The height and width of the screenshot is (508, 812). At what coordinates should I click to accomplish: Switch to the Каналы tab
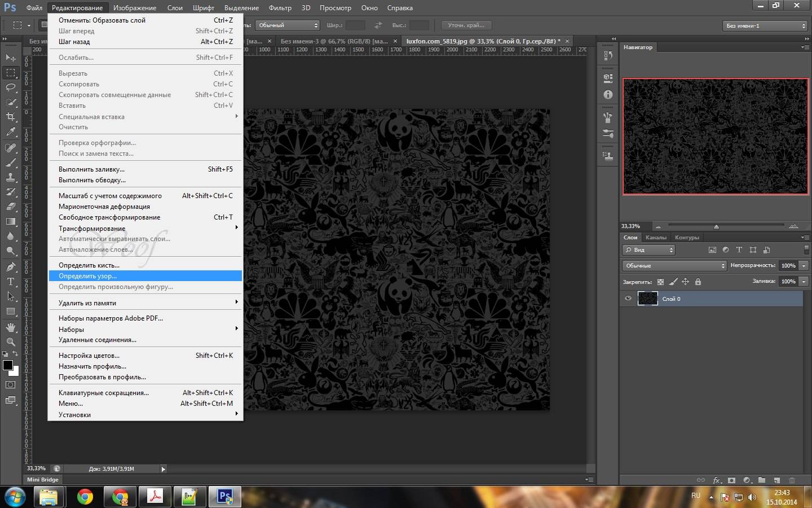tap(656, 238)
